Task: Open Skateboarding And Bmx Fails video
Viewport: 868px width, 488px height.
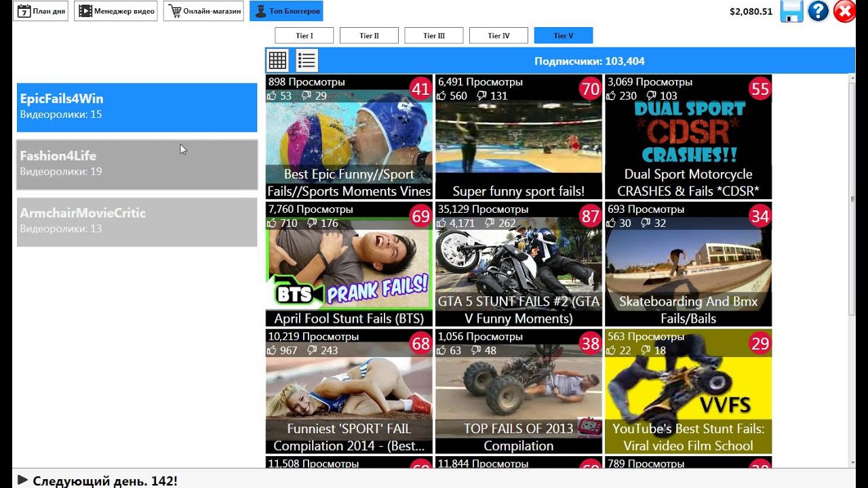Action: (x=688, y=264)
